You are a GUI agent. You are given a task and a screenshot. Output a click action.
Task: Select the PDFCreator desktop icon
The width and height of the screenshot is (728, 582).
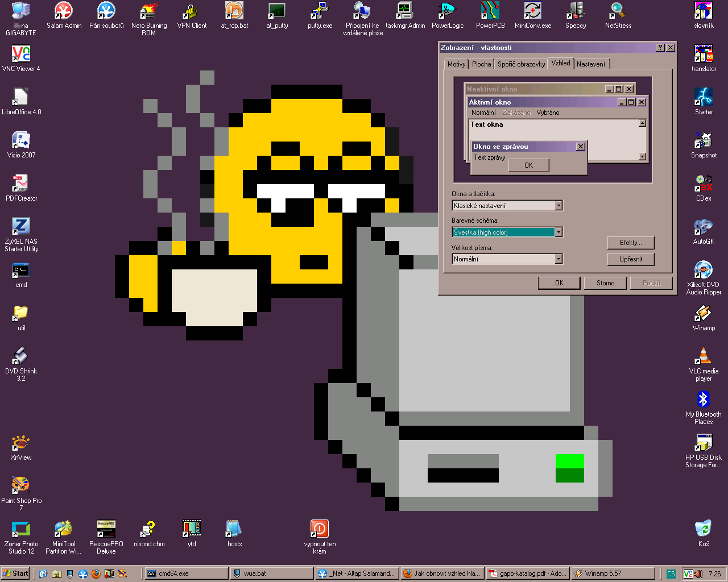click(x=21, y=188)
